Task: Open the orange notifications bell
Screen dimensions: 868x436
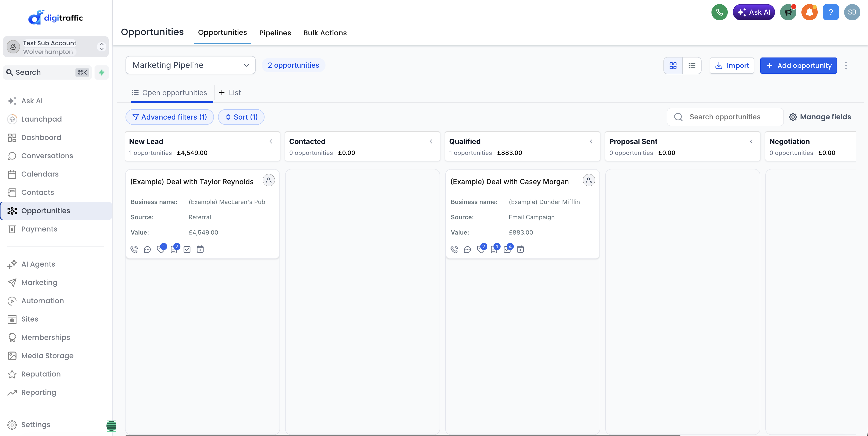Action: (809, 12)
